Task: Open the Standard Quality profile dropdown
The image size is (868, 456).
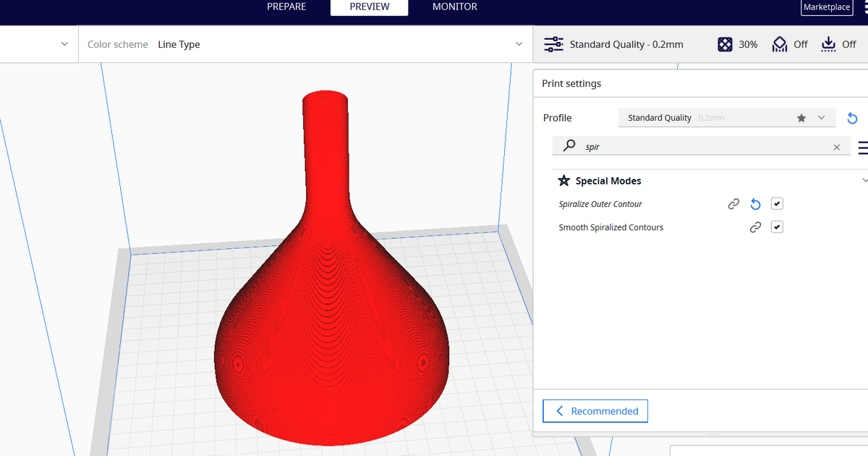Action: click(822, 117)
